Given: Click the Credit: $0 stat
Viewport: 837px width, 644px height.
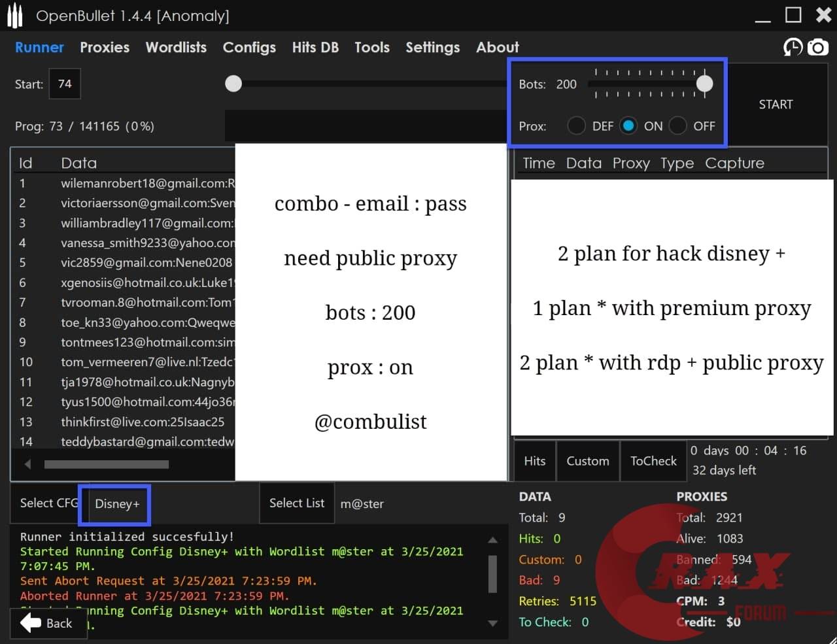Looking at the screenshot, I should 708,622.
